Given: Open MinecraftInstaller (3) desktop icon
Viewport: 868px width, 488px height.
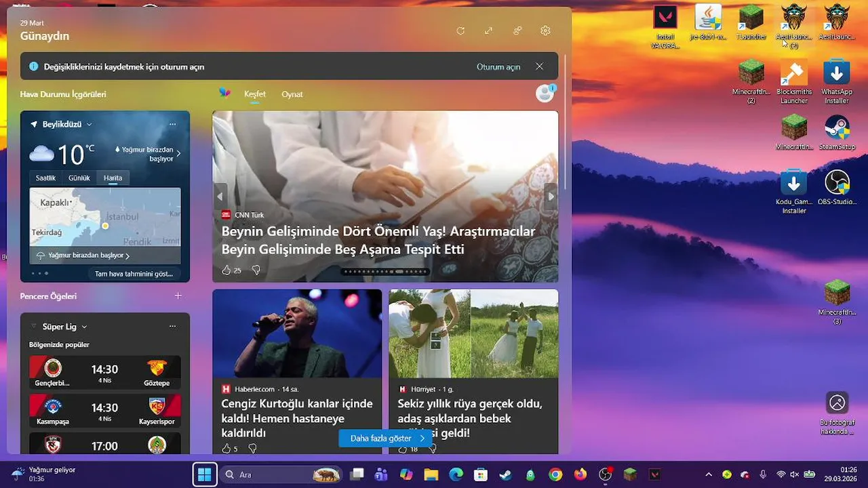Looking at the screenshot, I should 837,303.
